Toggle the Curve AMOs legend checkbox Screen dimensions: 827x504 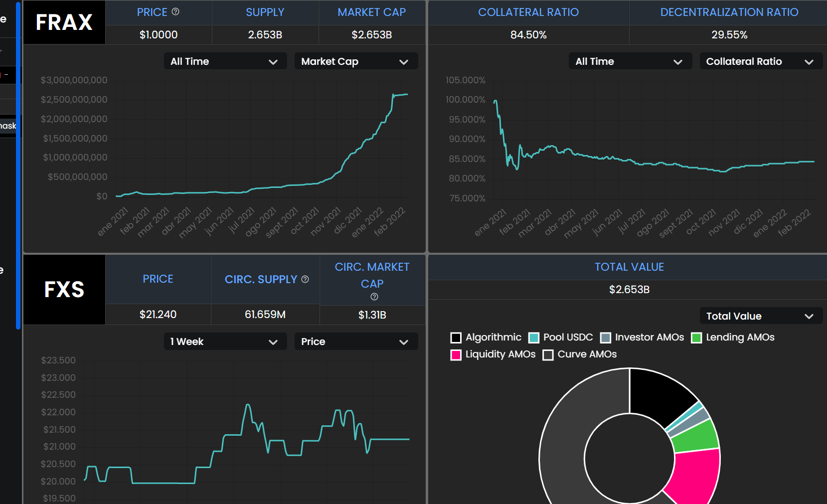click(548, 355)
